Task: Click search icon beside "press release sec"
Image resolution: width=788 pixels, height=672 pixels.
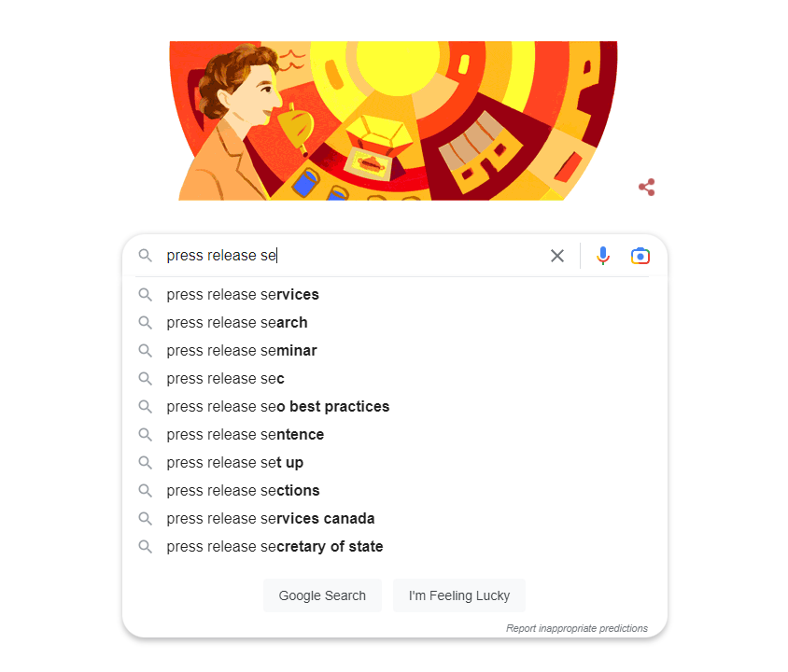Action: coord(145,379)
